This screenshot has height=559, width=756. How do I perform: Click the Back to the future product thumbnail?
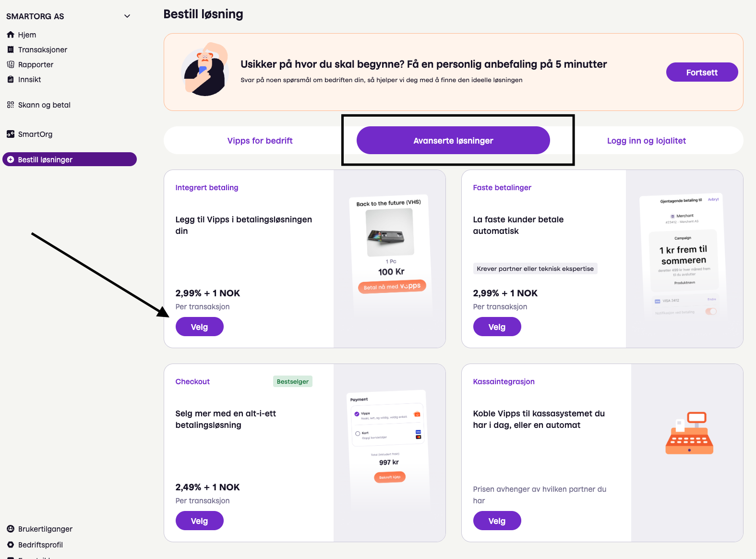[x=390, y=232]
